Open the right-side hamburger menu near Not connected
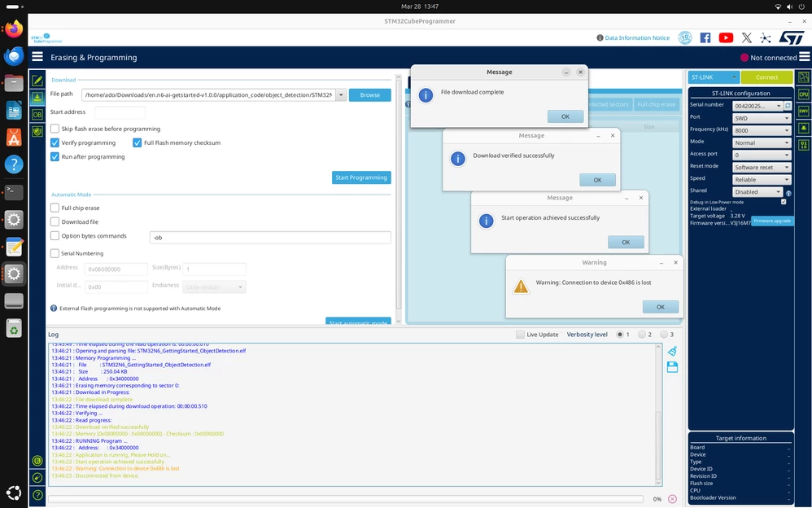The image size is (812, 508). 804,57
